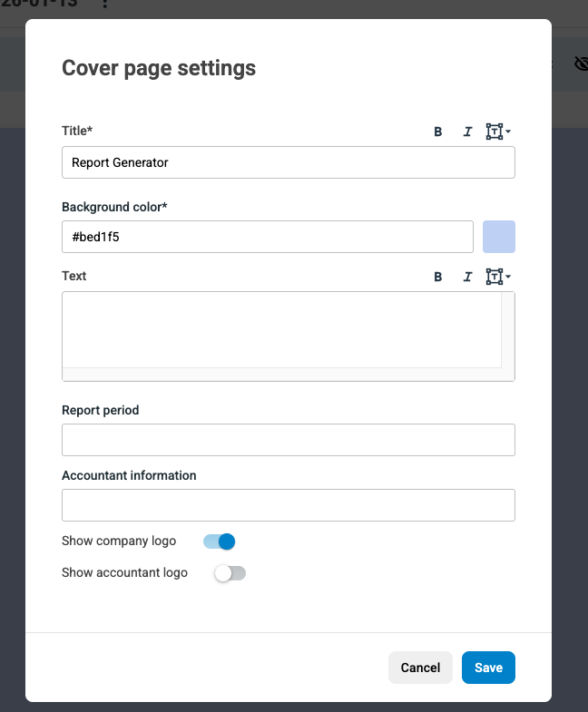Click the Text area vertical scrollbar
Screen dimensions: 588x712
[508, 329]
